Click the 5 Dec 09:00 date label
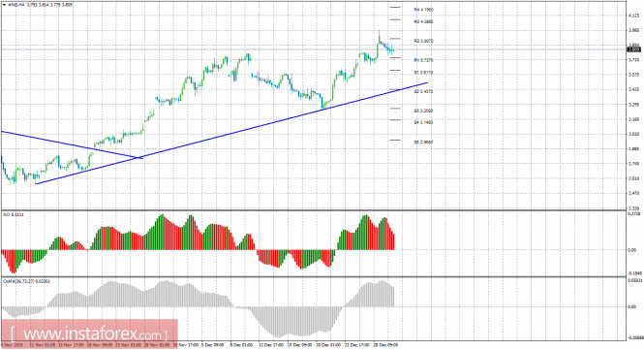 212,344
